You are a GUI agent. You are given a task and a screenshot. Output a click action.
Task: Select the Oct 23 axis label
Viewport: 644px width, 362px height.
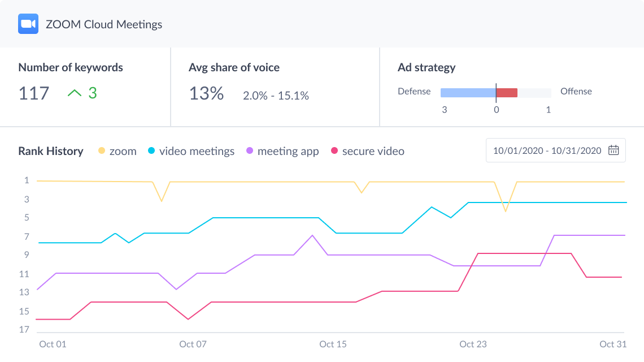click(473, 344)
